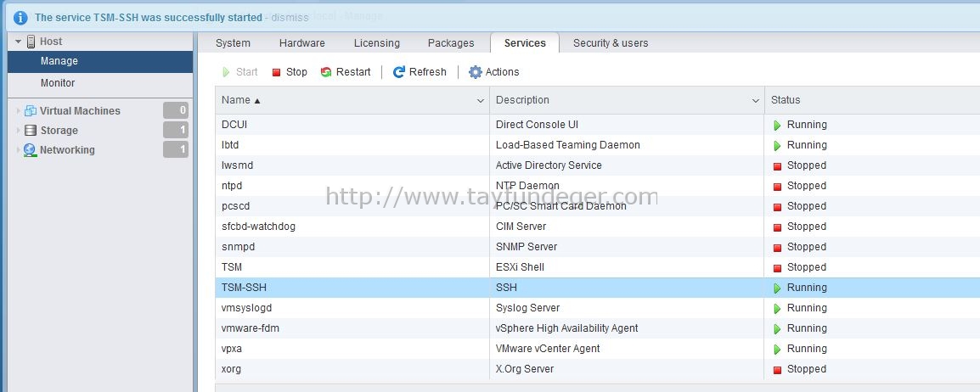Image resolution: width=980 pixels, height=392 pixels.
Task: Select the pcscd service row
Action: coord(598,206)
